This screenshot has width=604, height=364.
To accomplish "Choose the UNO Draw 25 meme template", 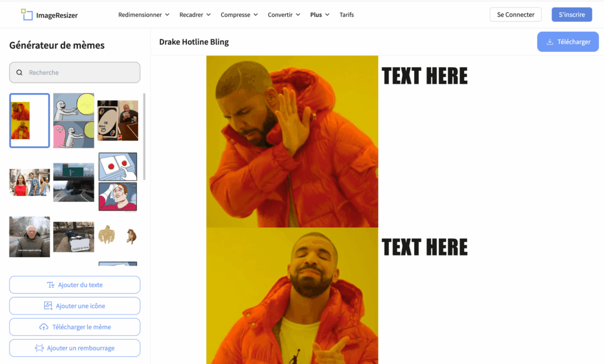I will (x=118, y=120).
